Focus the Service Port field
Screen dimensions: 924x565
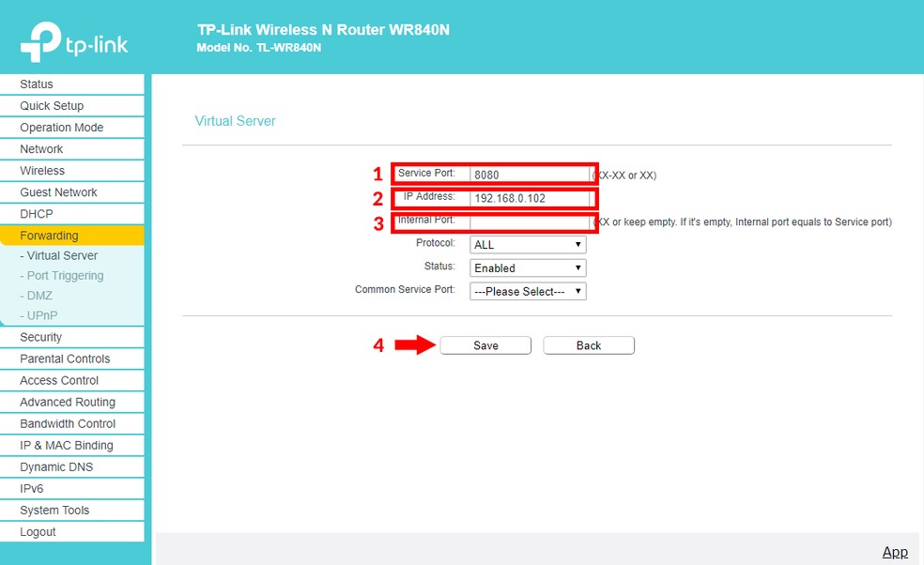click(x=530, y=175)
